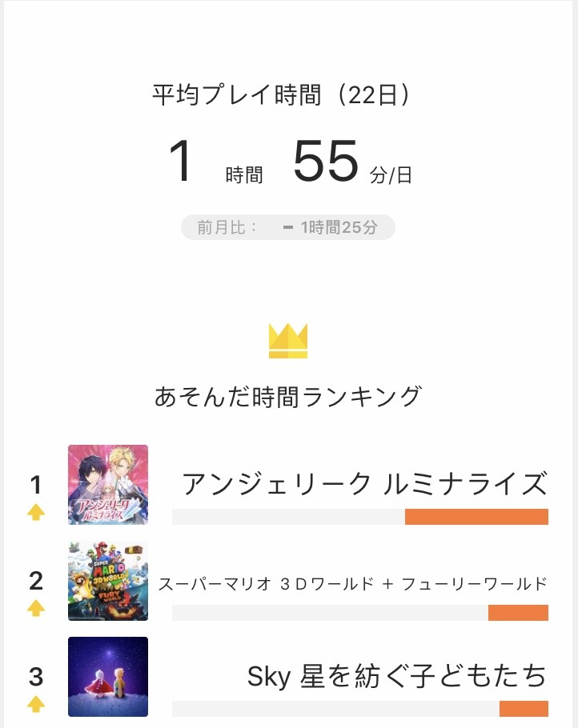Open the Sky game thumbnail

point(108,677)
